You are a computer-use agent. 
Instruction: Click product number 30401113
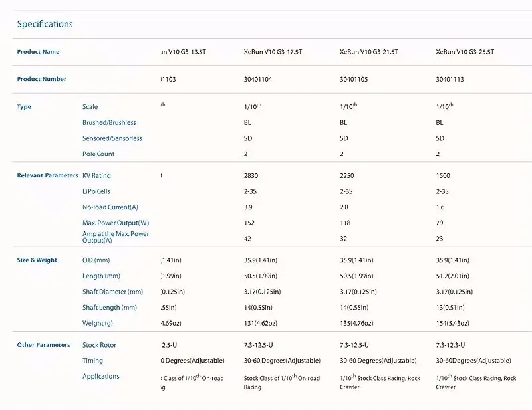pyautogui.click(x=450, y=79)
